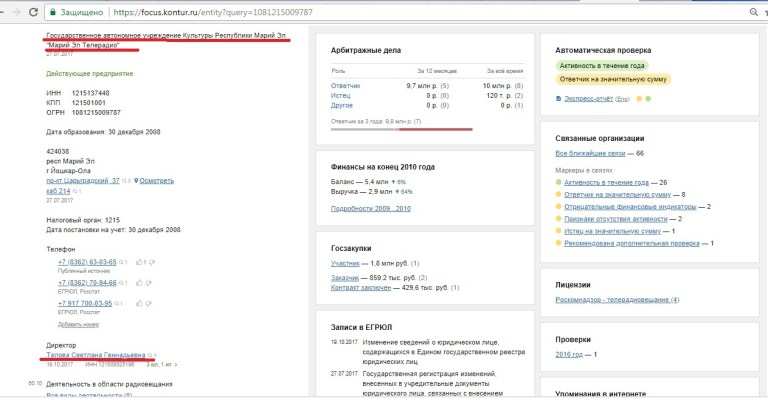Click the Записи в ЕГРЮЛ heading

point(361,328)
